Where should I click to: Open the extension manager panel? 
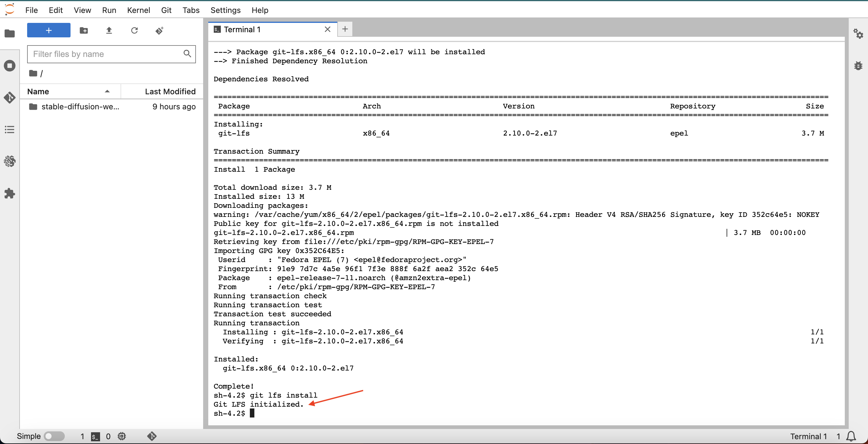(9, 193)
